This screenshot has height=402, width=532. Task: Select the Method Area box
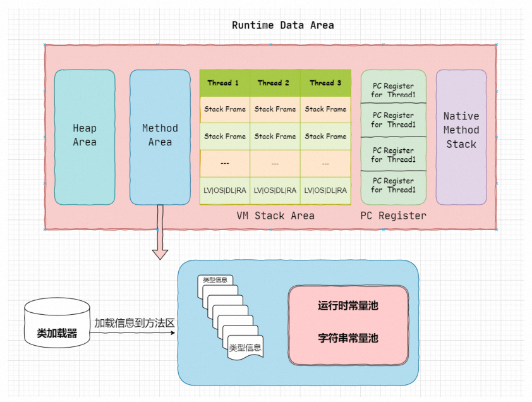click(160, 137)
